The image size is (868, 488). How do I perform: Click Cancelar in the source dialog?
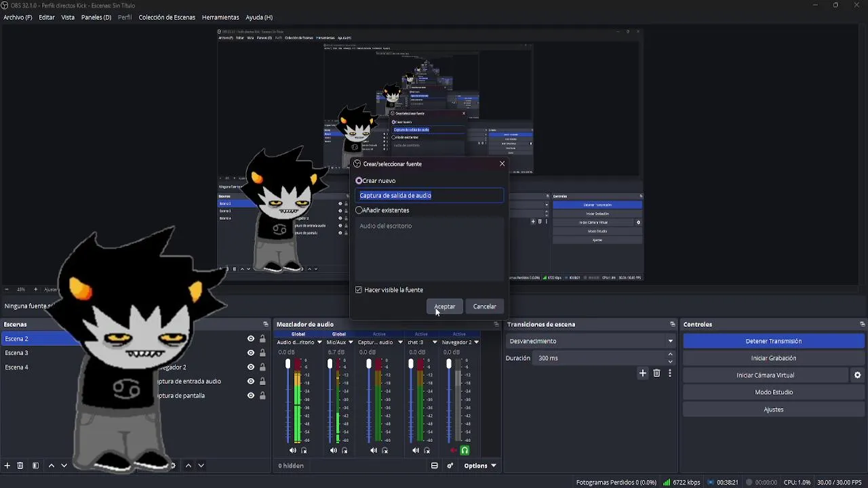[x=484, y=306]
